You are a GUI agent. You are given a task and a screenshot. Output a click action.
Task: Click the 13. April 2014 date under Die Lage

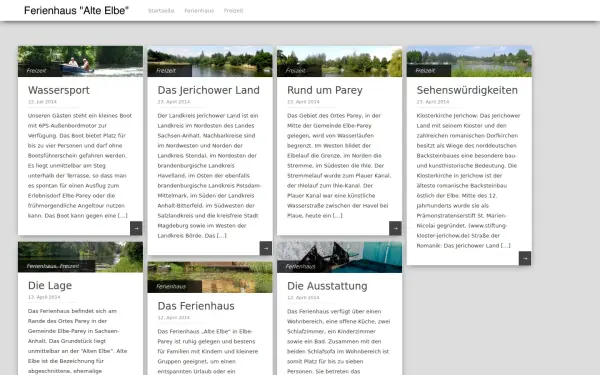[x=44, y=297]
